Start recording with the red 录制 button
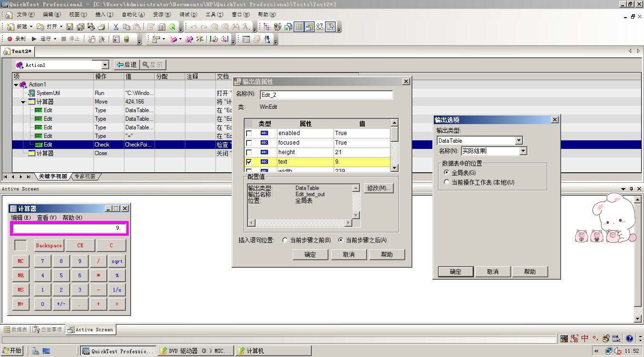Screen dimensions: 644x357 pos(16,39)
